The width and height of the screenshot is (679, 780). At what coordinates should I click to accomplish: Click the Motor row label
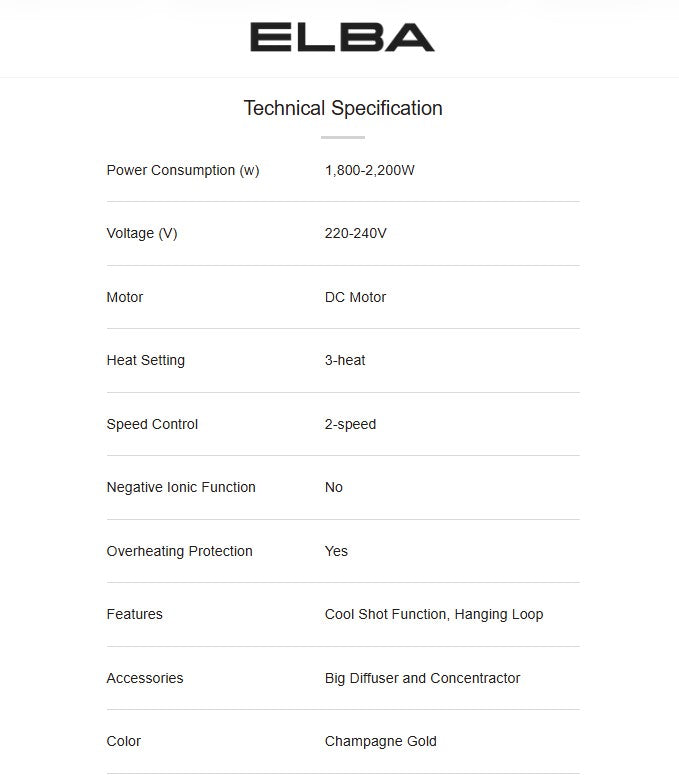tap(125, 297)
